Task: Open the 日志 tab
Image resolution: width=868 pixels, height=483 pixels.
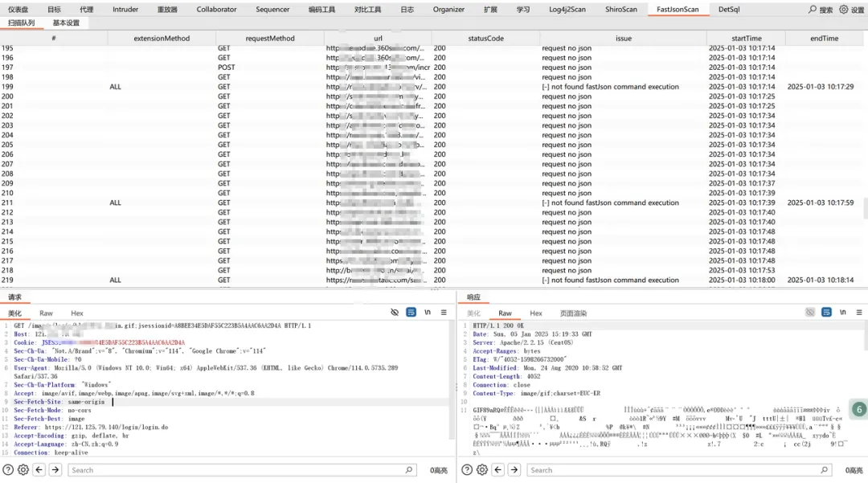Action: [x=407, y=10]
